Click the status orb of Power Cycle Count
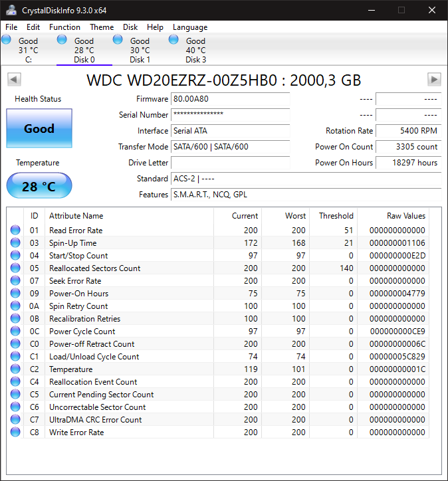Image resolution: width=448 pixels, height=481 pixels. (x=15, y=331)
